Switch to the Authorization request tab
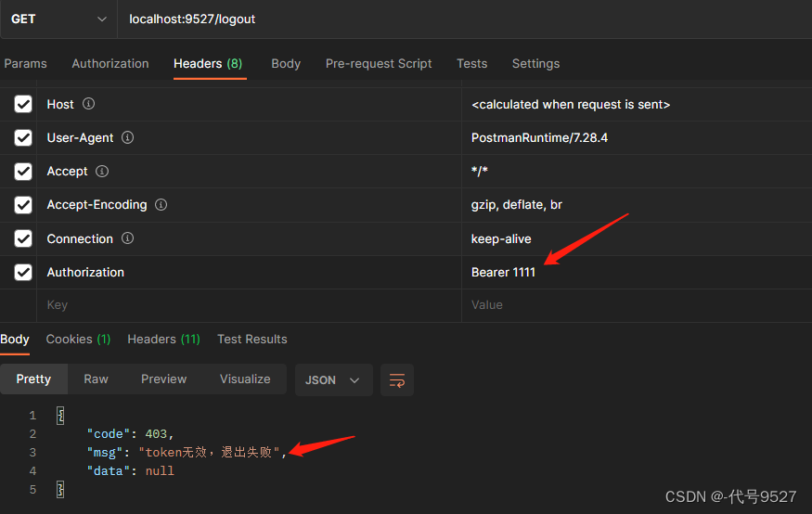Image resolution: width=812 pixels, height=514 pixels. tap(110, 64)
